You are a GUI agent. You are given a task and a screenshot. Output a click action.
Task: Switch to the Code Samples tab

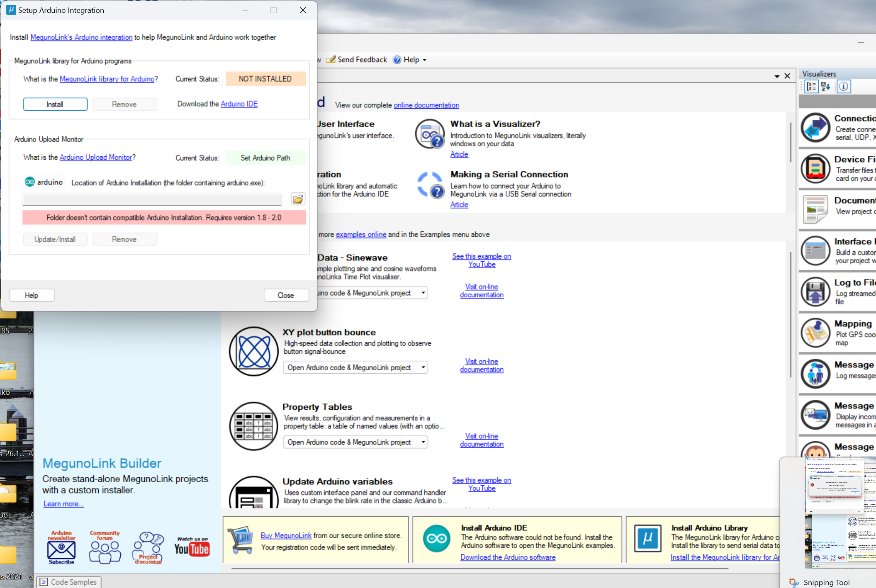69,582
